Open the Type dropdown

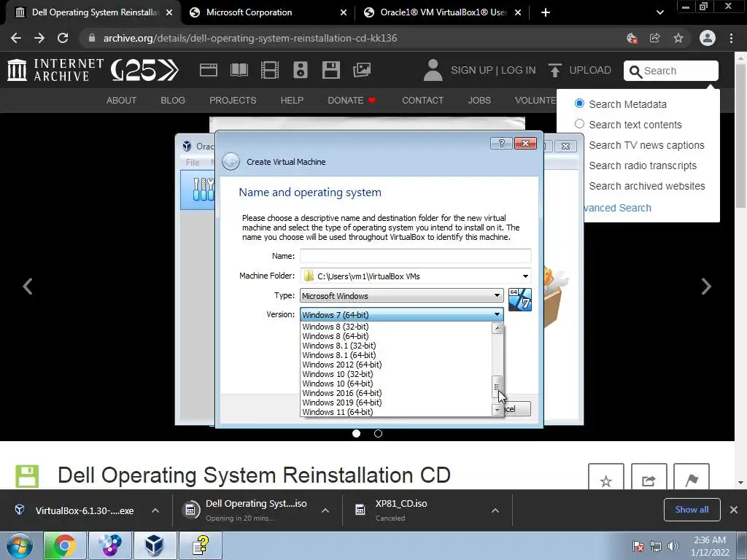click(402, 296)
